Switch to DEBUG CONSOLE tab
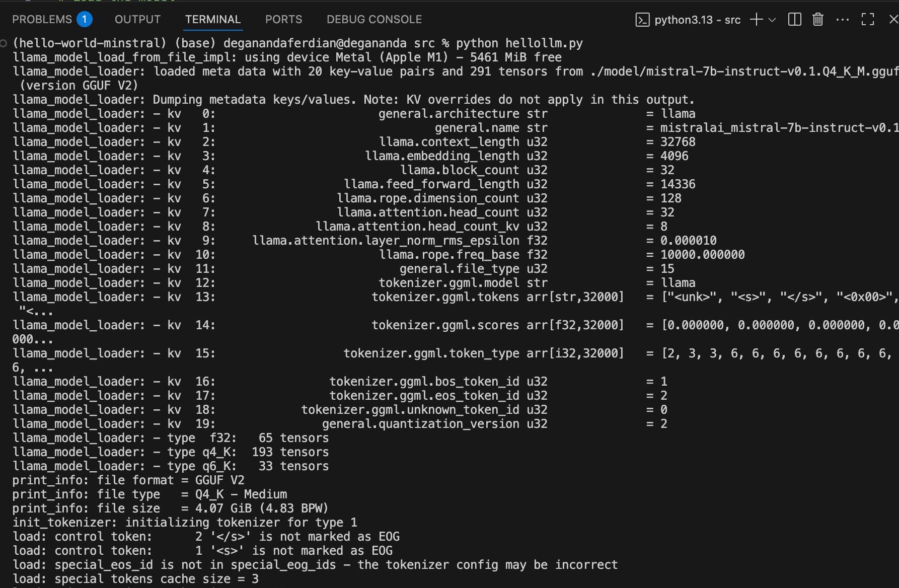 click(x=374, y=20)
